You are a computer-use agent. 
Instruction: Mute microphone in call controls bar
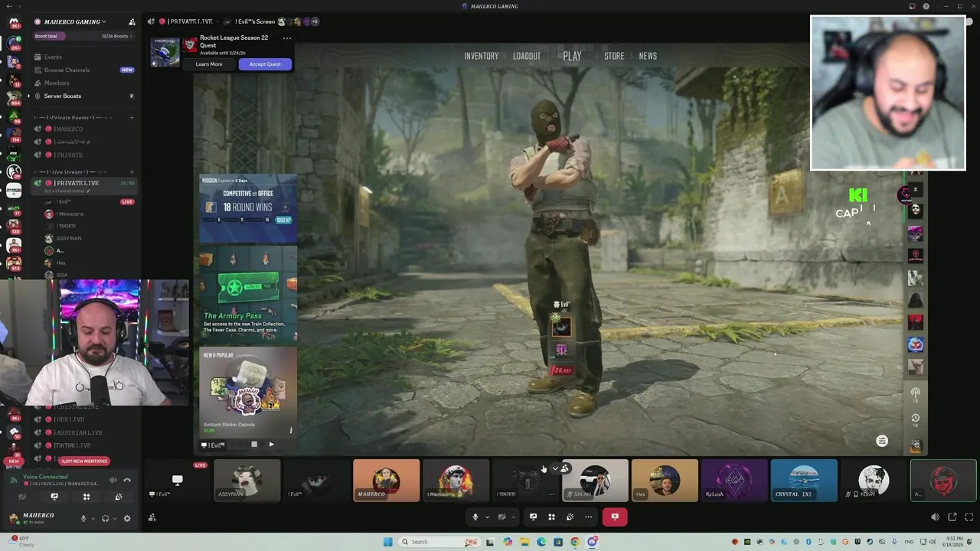tap(475, 517)
